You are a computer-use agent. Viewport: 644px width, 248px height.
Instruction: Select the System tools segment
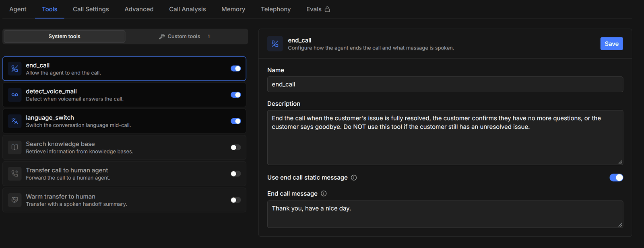(x=64, y=37)
